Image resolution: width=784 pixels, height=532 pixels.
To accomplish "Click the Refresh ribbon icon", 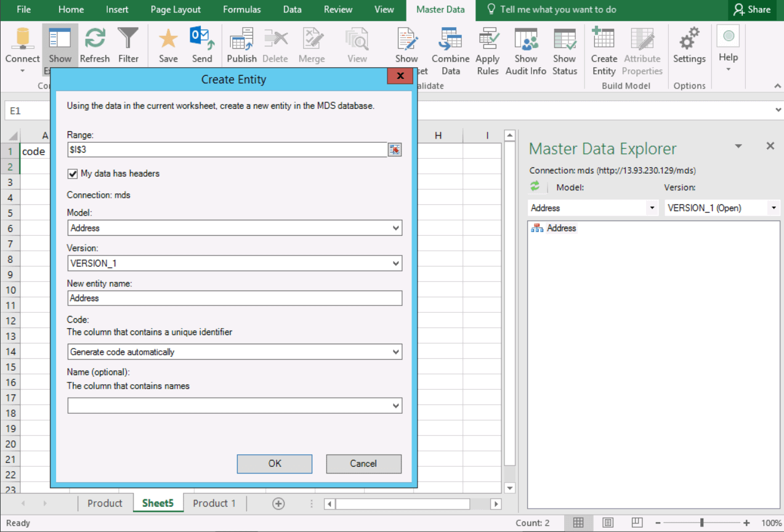I will tap(95, 38).
